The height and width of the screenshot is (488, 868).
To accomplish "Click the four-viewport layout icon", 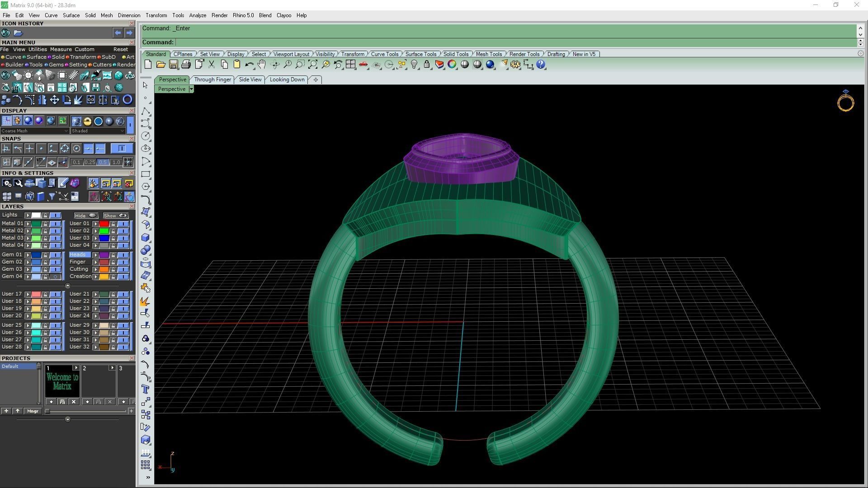I will 350,65.
